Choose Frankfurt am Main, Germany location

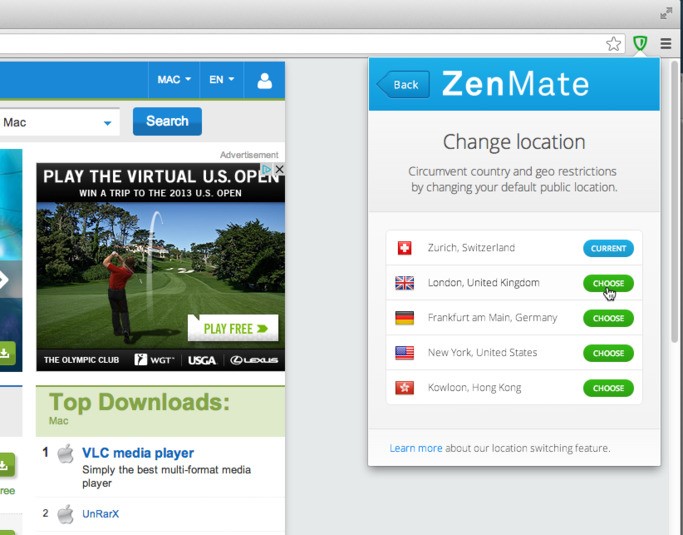click(x=608, y=318)
